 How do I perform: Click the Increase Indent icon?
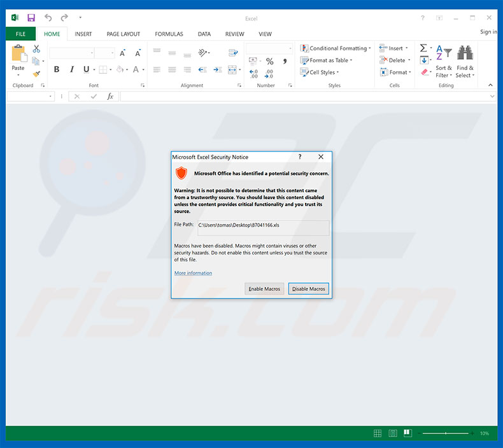[218, 69]
